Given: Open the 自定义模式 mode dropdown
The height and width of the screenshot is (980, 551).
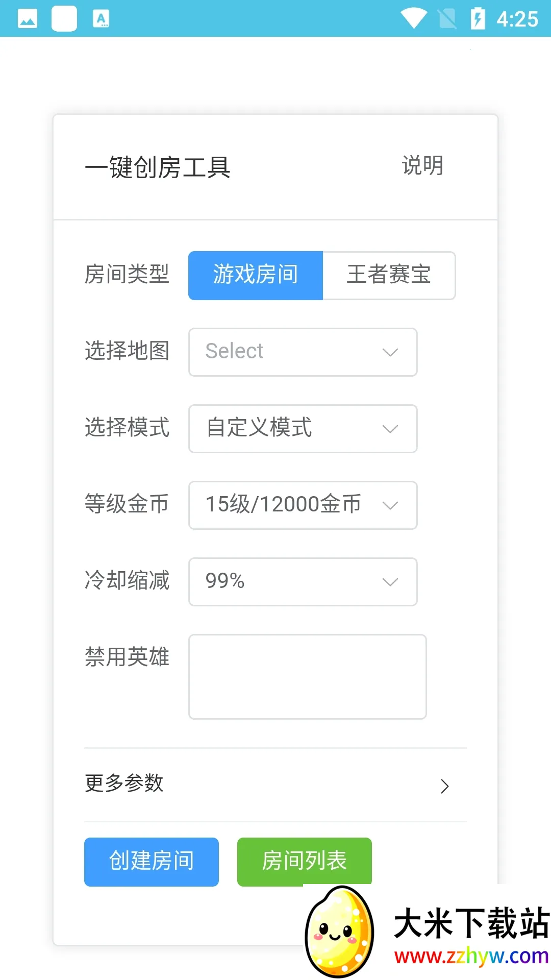Looking at the screenshot, I should click(303, 429).
